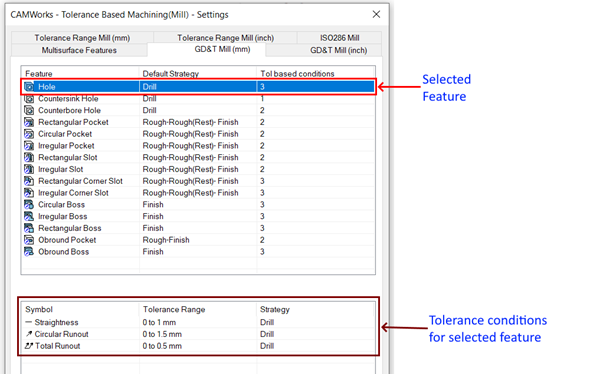Select the Straightness tolerance condition
Viewport: 590px width, 374px height.
[x=198, y=322]
